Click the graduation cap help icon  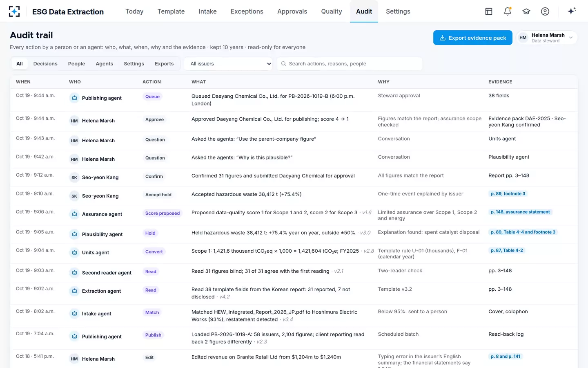[x=526, y=11]
